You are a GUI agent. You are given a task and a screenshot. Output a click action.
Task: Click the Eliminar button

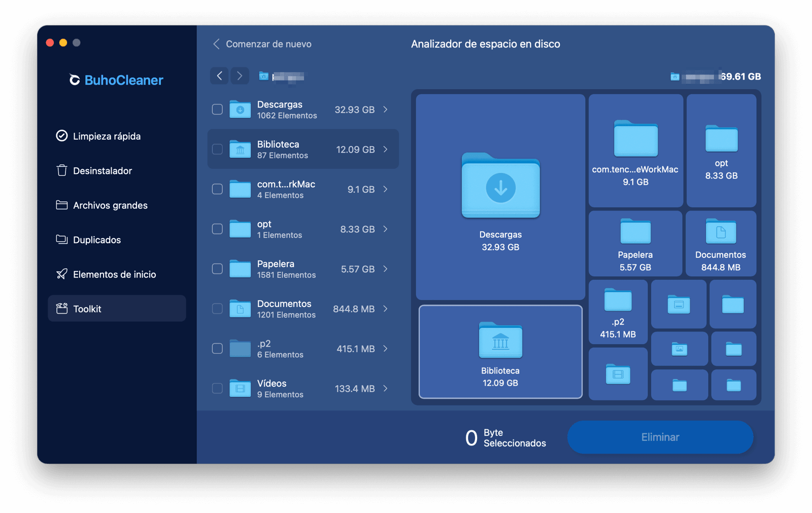point(660,437)
